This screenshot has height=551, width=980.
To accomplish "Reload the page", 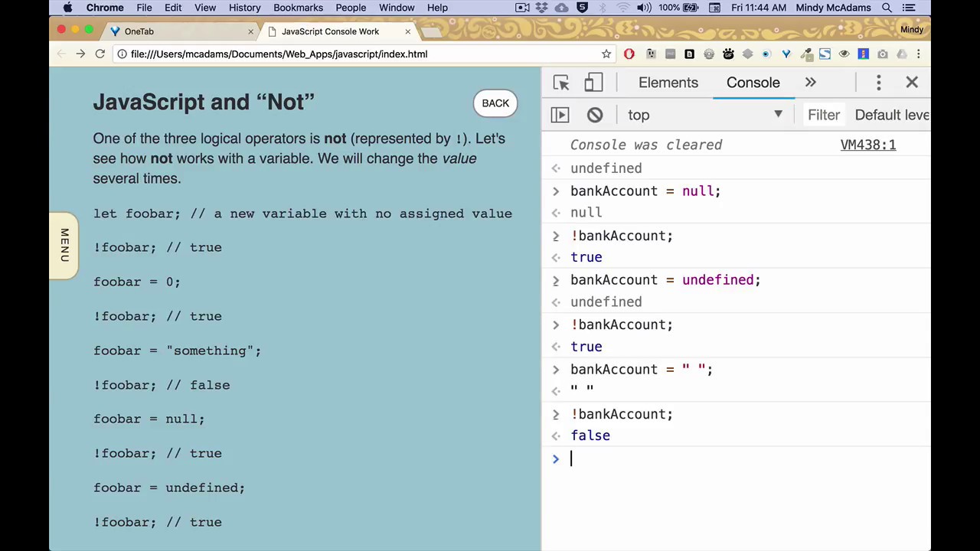I will tap(100, 54).
